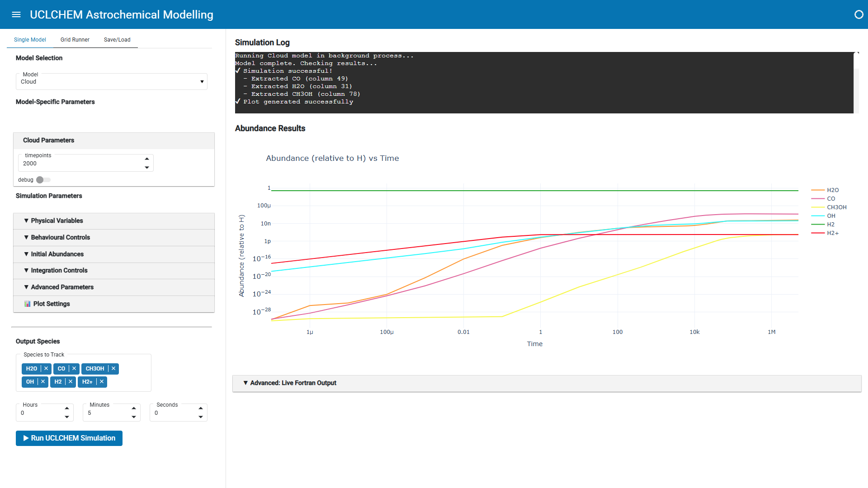
Task: Expand Advanced: Live Fortran Output panel
Action: [547, 383]
